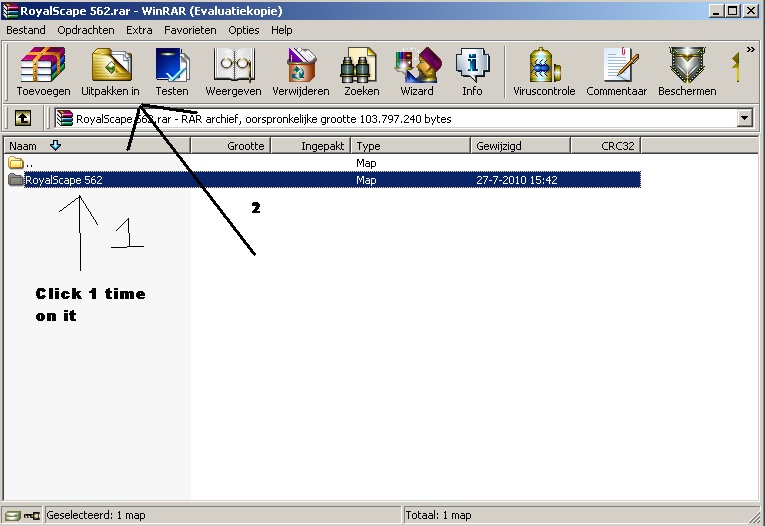This screenshot has width=765, height=526.
Task: Add a Commentaar to the archive
Action: point(617,72)
